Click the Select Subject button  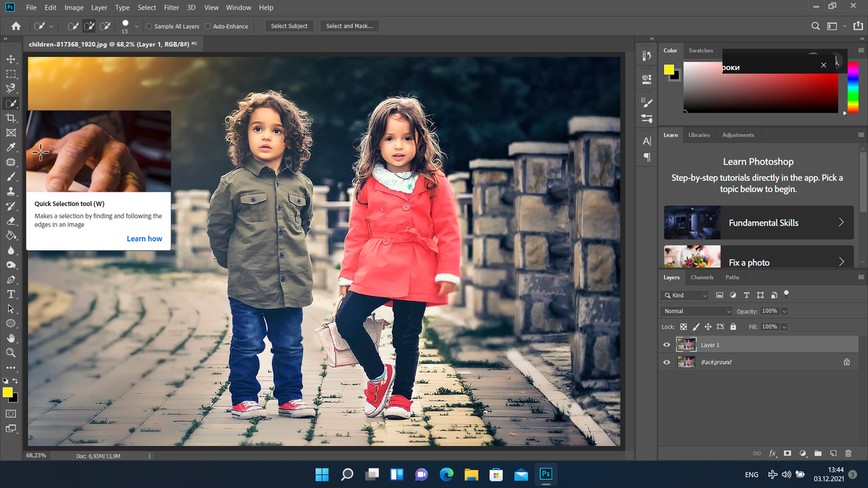289,26
